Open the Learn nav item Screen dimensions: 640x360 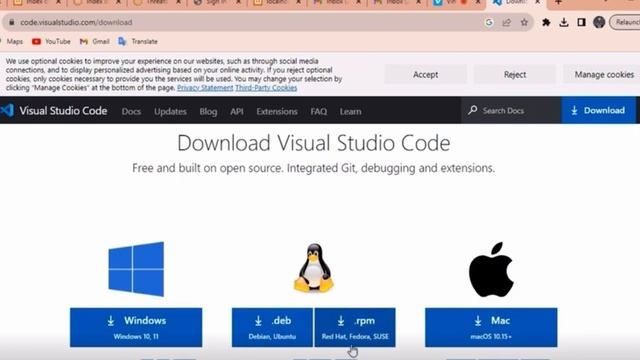point(350,111)
